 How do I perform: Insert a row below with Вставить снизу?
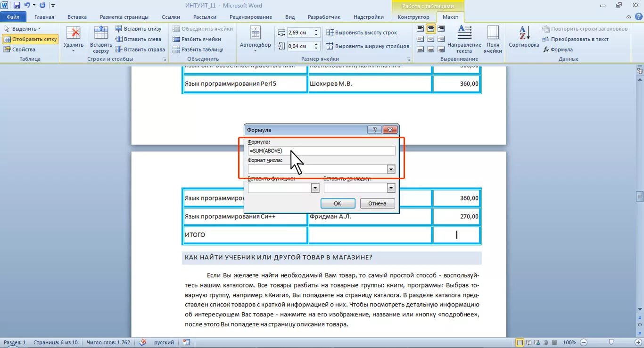(139, 29)
